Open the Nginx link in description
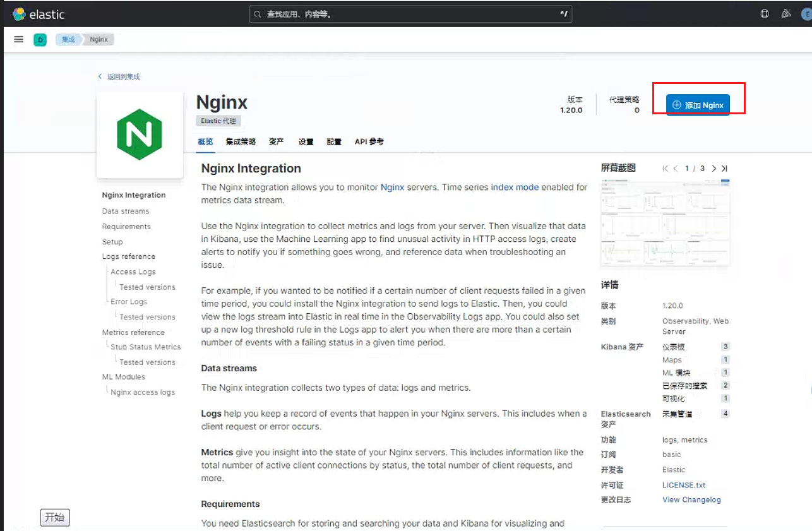The width and height of the screenshot is (812, 531). [392, 188]
